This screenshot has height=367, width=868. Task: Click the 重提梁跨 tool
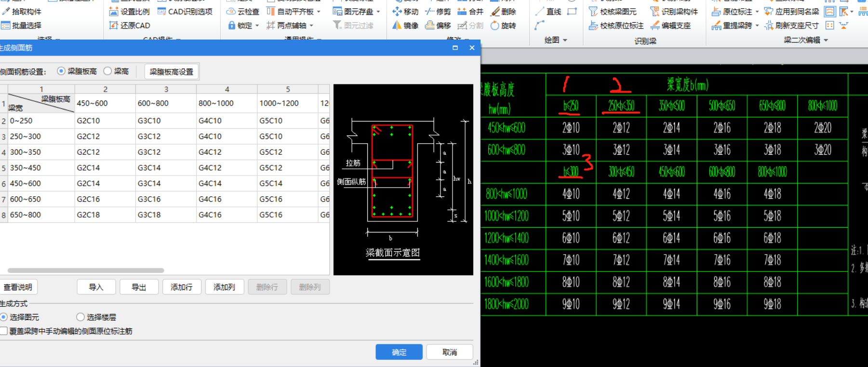[x=732, y=26]
